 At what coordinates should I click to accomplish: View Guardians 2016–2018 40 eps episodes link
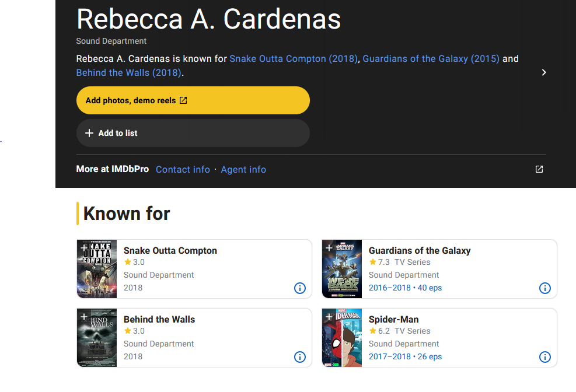point(405,288)
